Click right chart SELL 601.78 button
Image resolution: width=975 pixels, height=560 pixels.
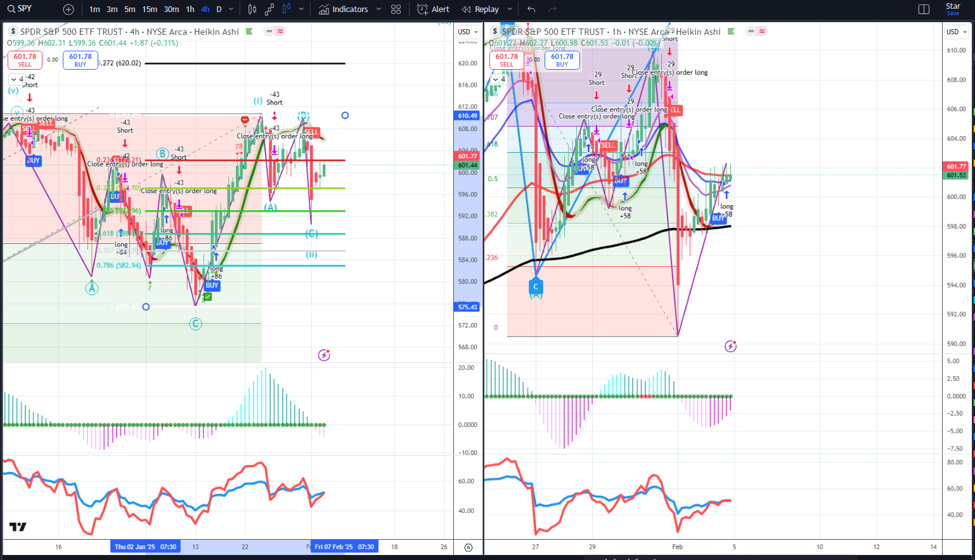507,60
